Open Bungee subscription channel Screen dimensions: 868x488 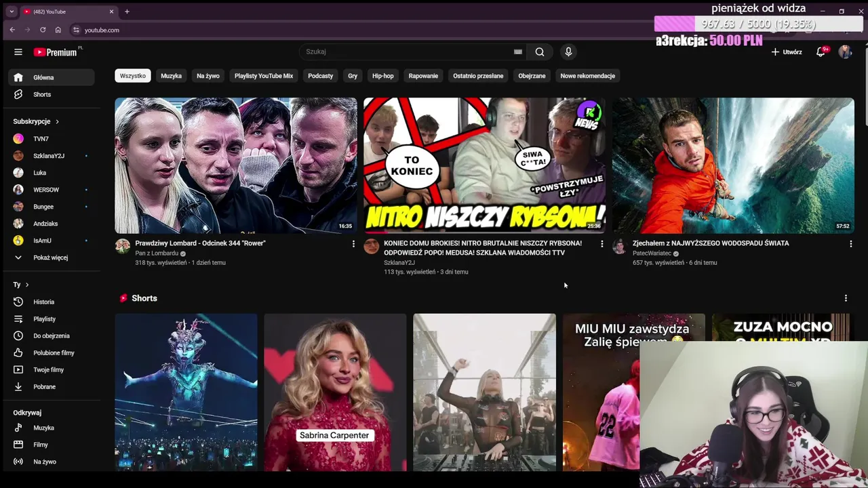[x=52, y=207]
